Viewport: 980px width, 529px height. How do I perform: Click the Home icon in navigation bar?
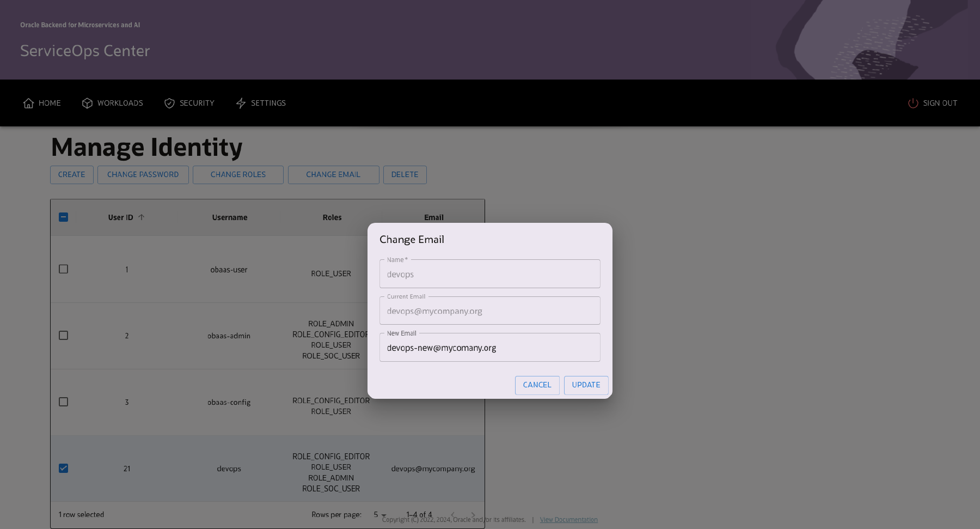(29, 103)
